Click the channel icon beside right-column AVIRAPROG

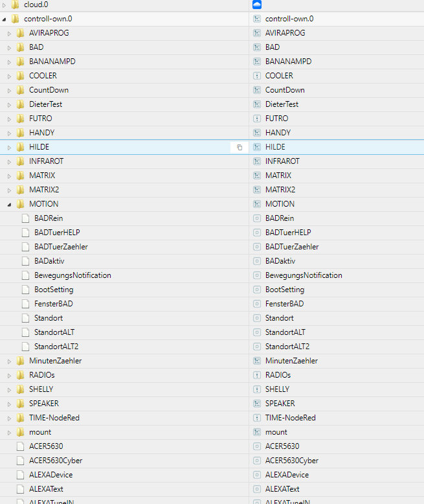coord(256,33)
